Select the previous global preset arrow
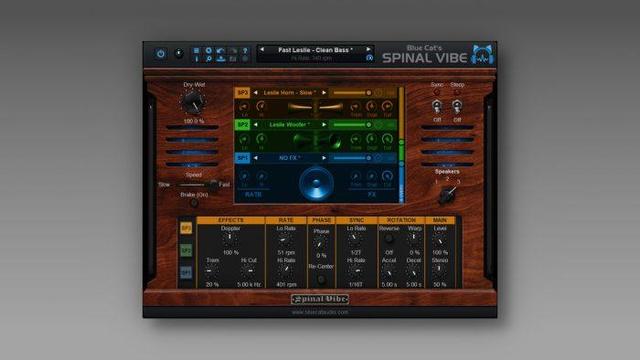The image size is (640, 360). [x=262, y=49]
